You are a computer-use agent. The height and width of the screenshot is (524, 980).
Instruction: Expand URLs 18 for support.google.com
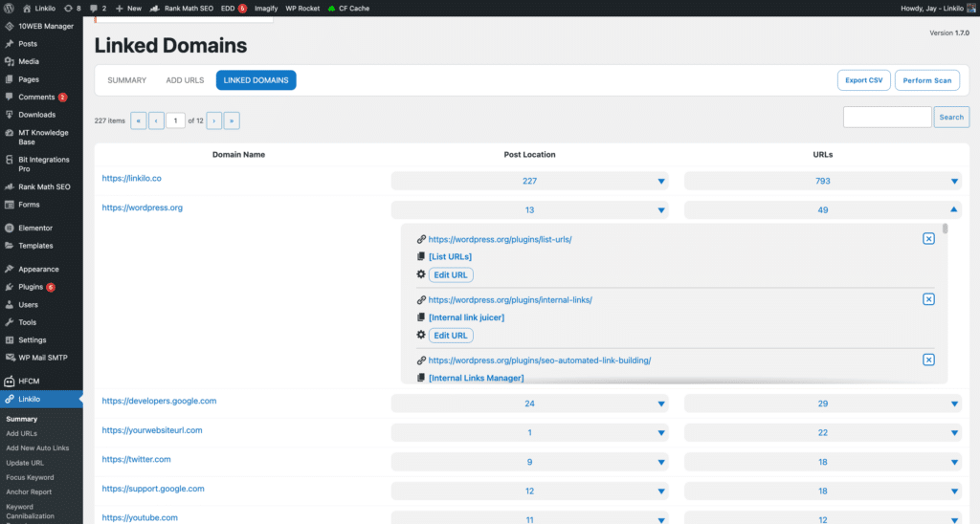tap(822, 491)
